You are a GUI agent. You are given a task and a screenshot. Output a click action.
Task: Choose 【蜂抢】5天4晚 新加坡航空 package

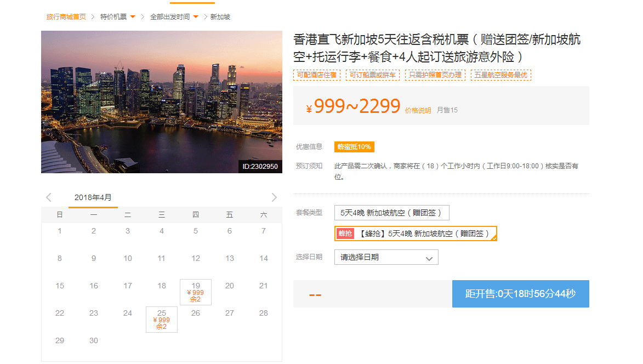(x=416, y=234)
